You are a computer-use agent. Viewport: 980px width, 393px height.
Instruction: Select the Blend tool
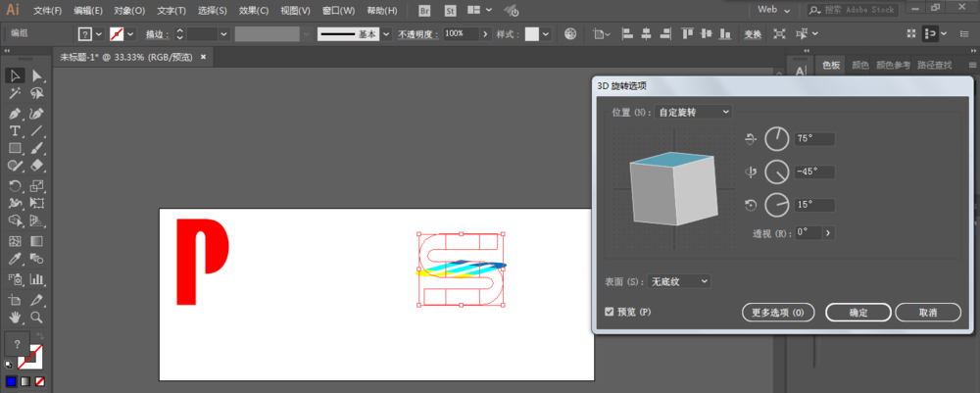(x=37, y=258)
